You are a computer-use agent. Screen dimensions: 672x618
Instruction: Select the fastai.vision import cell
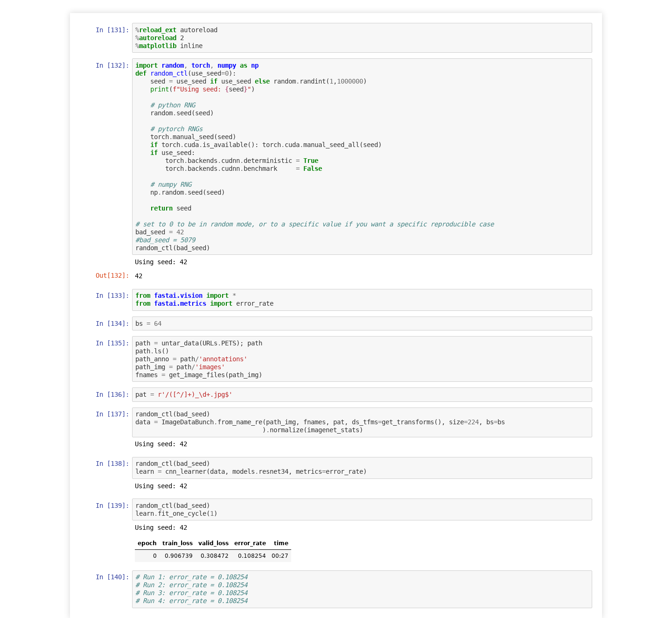pos(362,300)
